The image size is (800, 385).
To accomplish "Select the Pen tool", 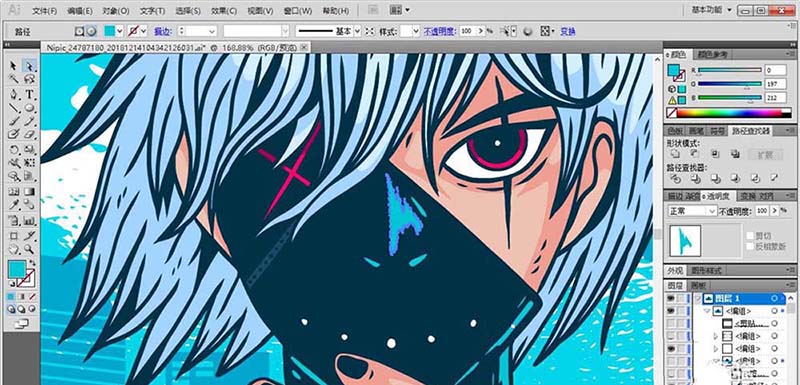I will [x=14, y=94].
